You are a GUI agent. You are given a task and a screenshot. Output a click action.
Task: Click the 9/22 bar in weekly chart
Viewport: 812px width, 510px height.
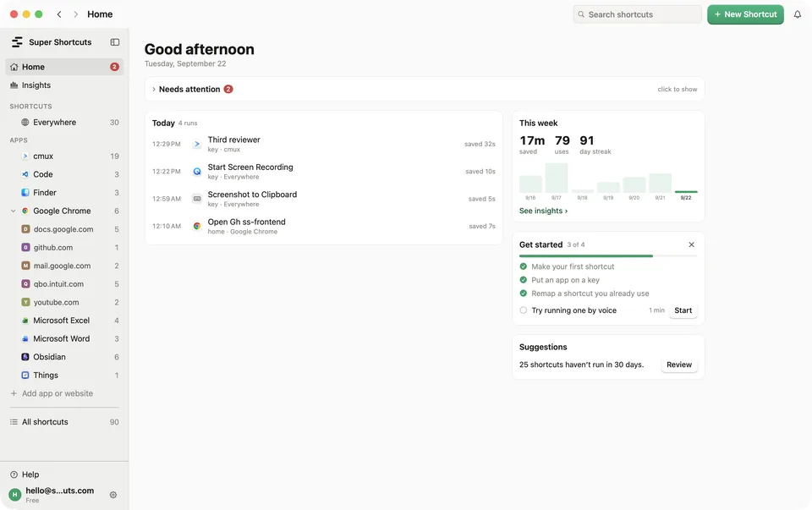686,192
